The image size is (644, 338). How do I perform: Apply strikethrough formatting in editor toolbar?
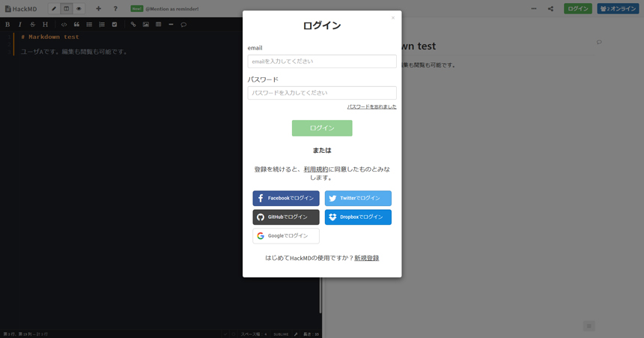tap(32, 24)
